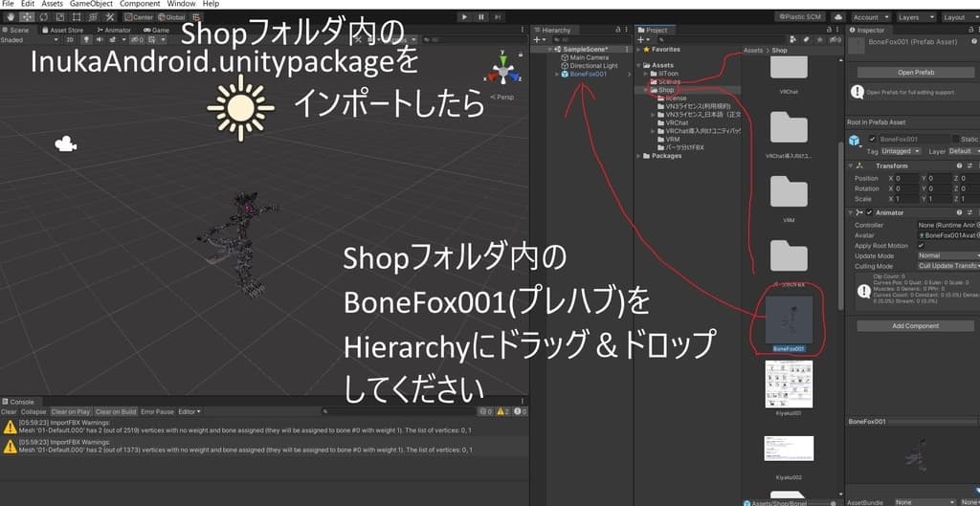Screen dimensions: 980x506
Task: Expand BoneFox001 in Hierarchy
Action: 557,75
